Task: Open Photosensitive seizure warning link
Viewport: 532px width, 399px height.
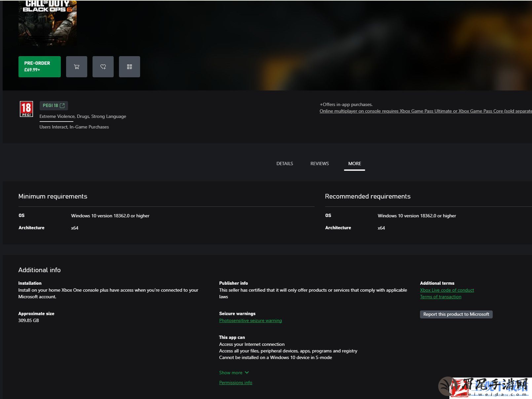Action: point(250,320)
